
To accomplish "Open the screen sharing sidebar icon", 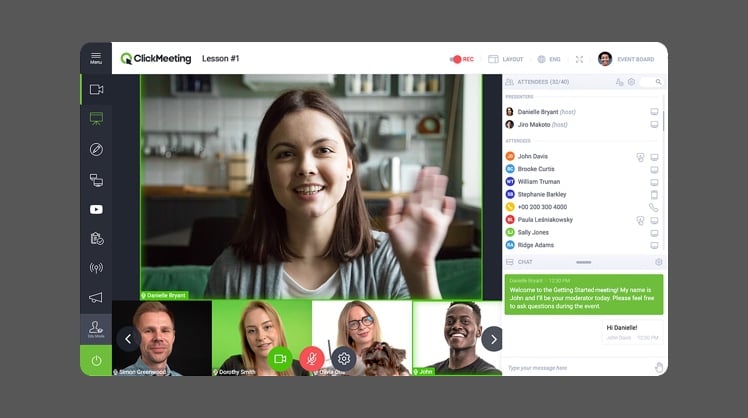I will [96, 180].
